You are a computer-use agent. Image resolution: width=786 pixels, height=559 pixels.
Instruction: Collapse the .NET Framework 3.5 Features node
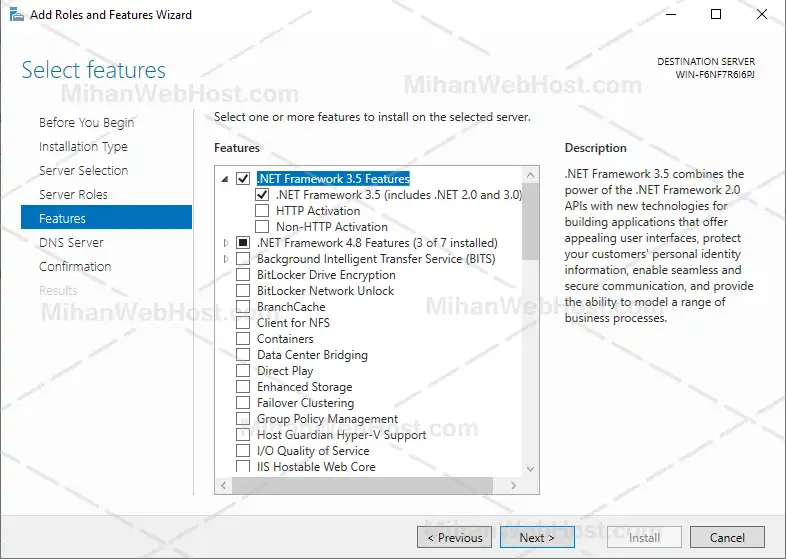point(225,179)
